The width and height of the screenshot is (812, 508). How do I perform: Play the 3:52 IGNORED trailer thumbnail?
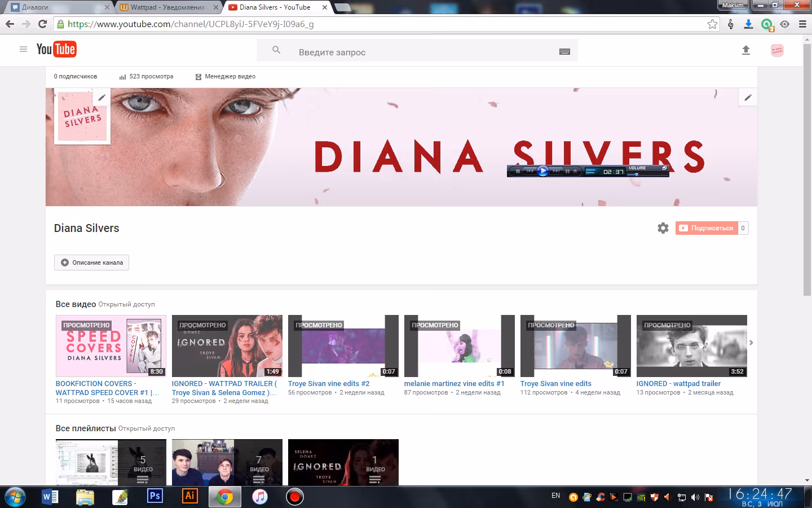click(692, 346)
